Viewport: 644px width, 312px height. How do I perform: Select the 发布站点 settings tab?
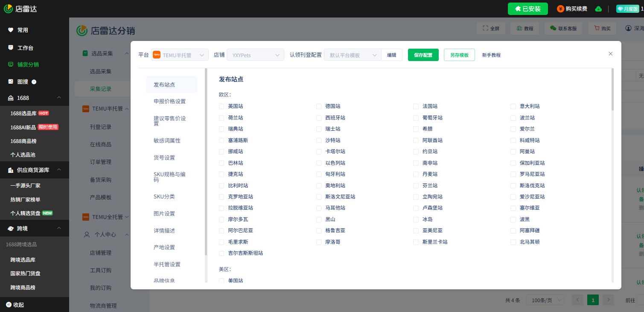172,85
